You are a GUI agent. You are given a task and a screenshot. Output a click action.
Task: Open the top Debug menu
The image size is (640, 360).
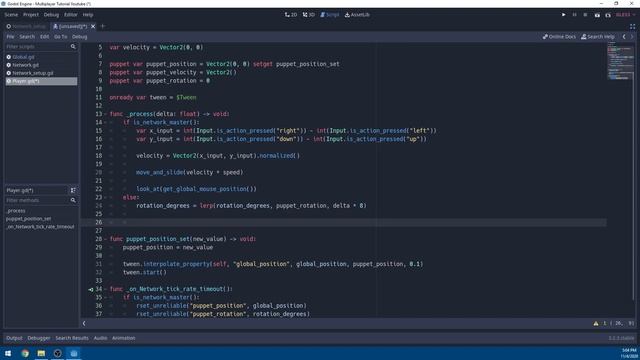(51, 15)
